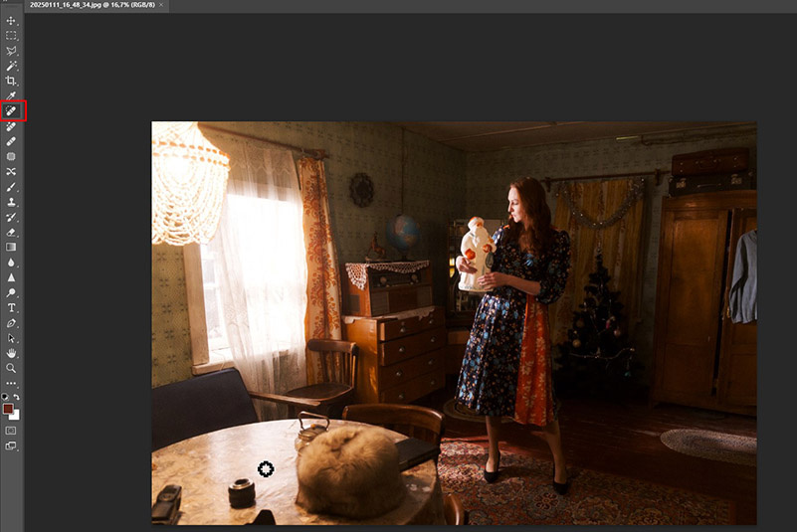This screenshot has height=532, width=797.
Task: Select the Sharpen triangle tool
Action: click(x=11, y=277)
